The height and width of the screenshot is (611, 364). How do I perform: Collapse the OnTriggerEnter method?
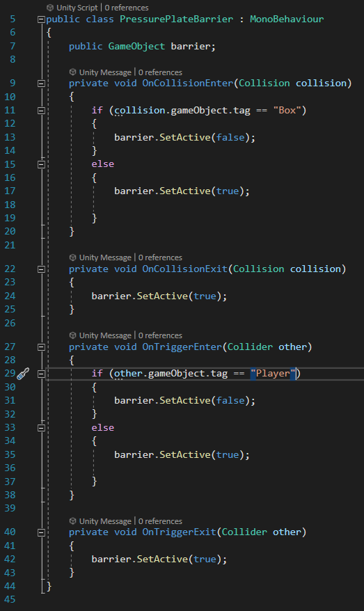[x=41, y=347]
